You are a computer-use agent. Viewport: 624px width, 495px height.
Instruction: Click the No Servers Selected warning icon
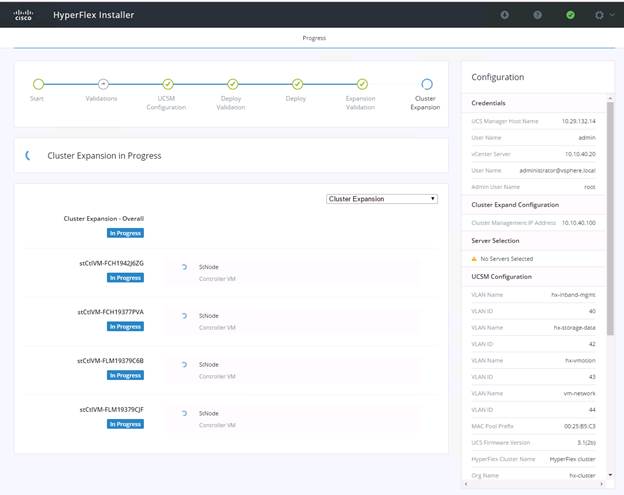[x=474, y=259]
